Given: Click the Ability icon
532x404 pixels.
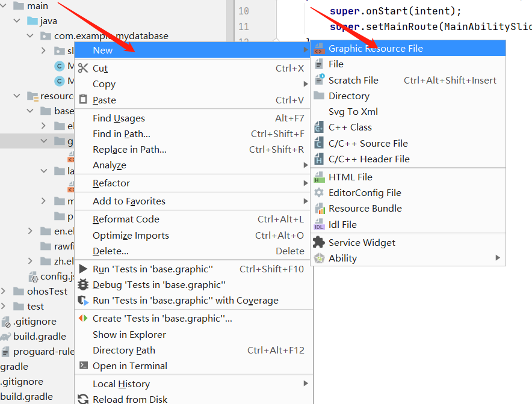Looking at the screenshot, I should [x=319, y=259].
